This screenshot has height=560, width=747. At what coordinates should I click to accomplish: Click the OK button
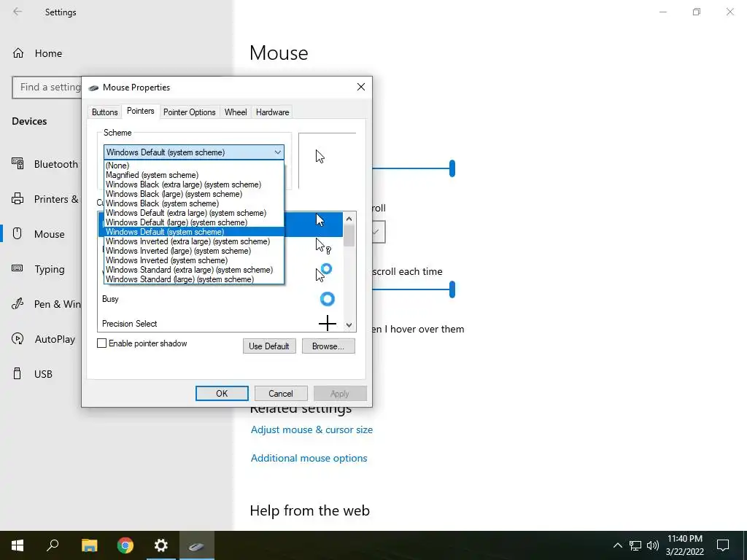(x=222, y=393)
